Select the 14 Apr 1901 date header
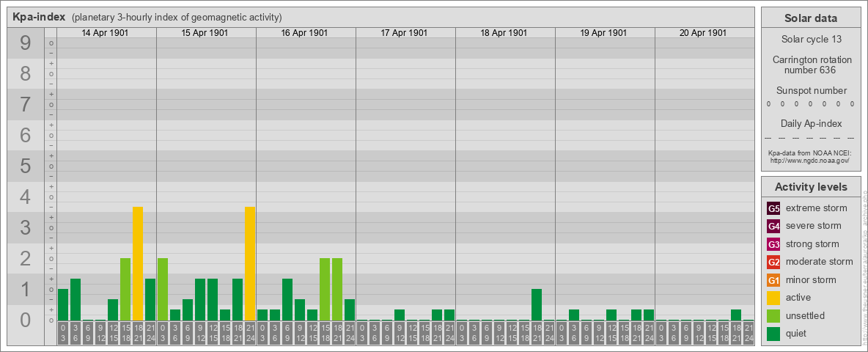The height and width of the screenshot is (352, 868). 105,33
